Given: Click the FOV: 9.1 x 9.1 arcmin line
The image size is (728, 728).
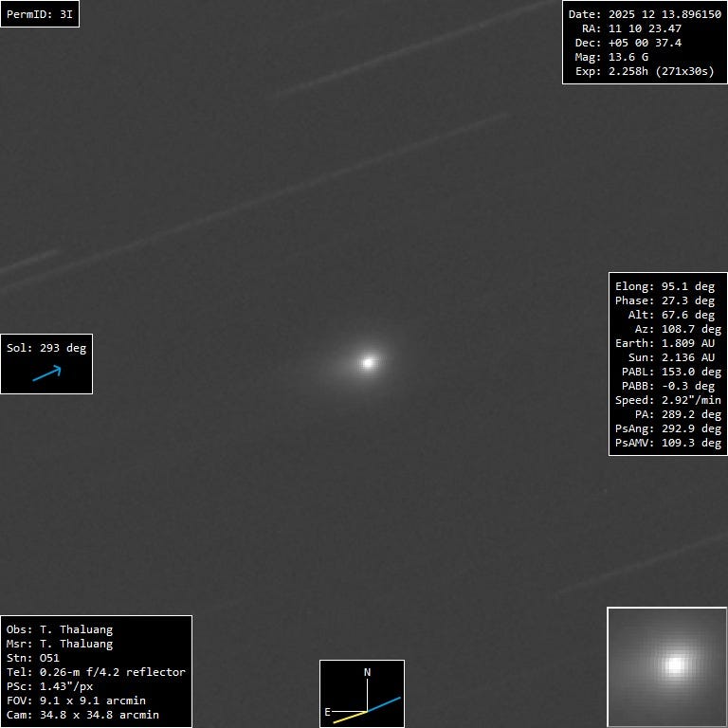Looking at the screenshot, I should click(x=76, y=701).
